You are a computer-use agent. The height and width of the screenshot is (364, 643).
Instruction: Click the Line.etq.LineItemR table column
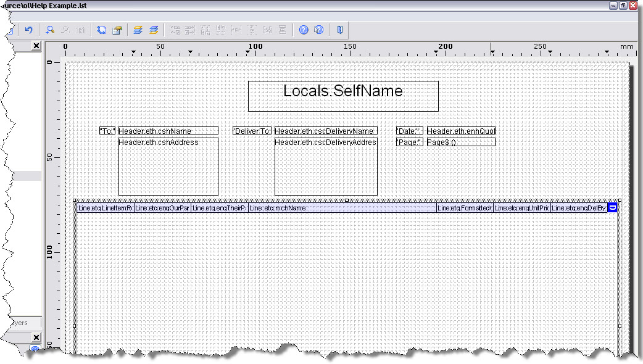[106, 208]
